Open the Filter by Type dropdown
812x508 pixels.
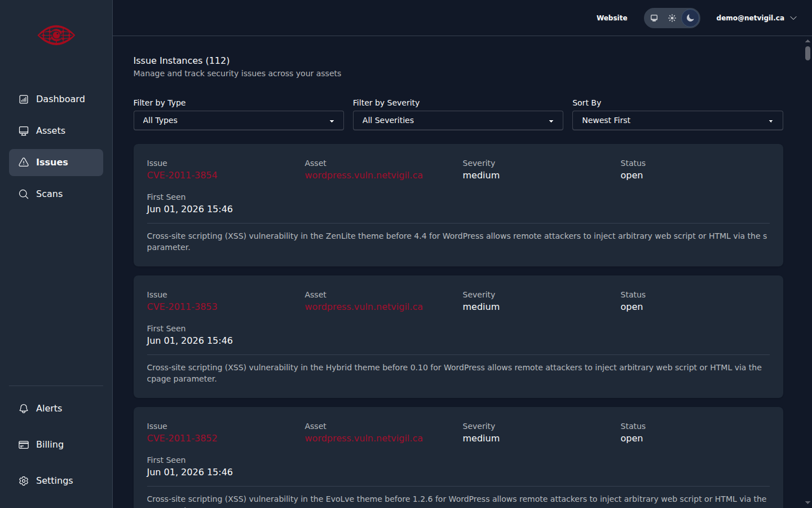[x=239, y=120]
